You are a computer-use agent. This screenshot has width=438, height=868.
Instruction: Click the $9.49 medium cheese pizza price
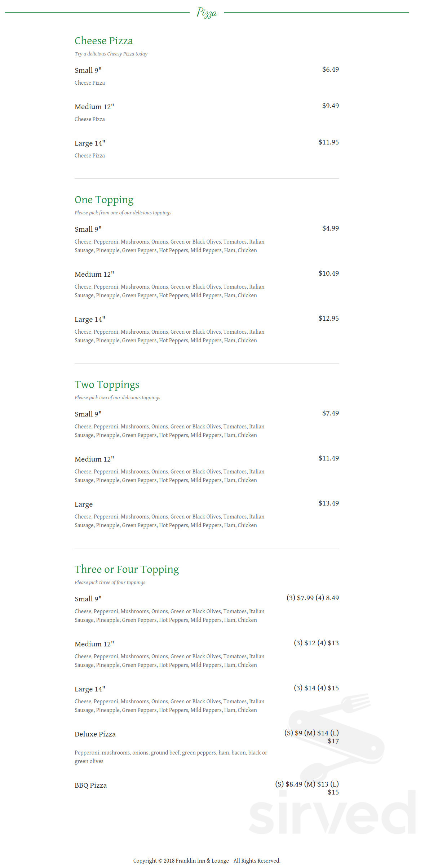[x=330, y=106]
